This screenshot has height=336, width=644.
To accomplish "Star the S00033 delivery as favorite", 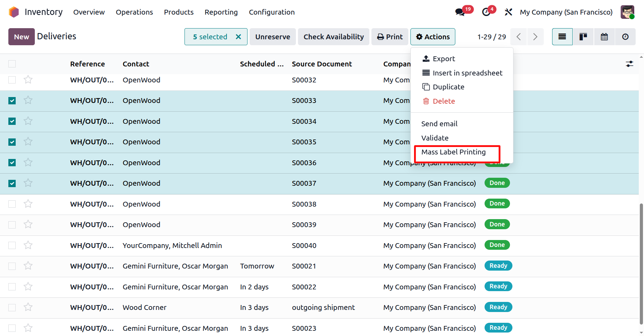I will [x=28, y=101].
